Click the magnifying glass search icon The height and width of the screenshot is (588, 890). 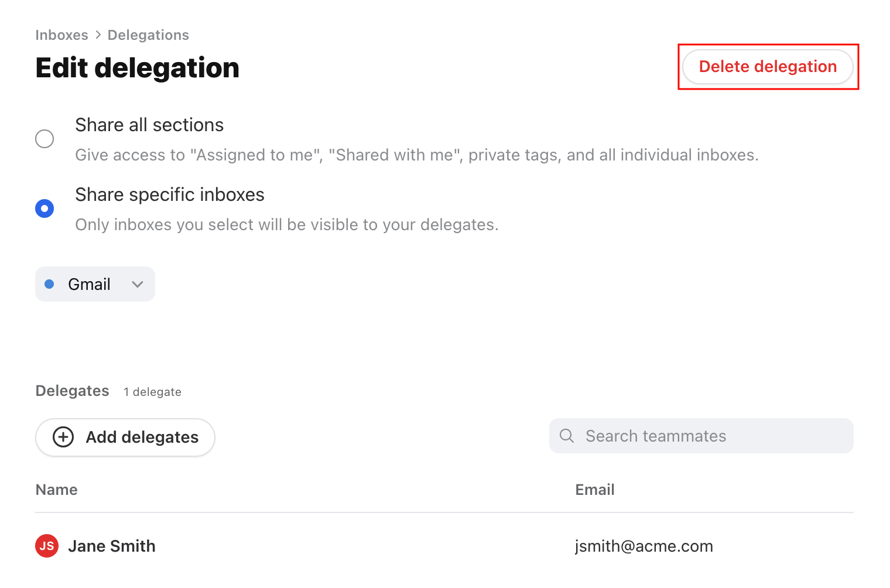pyautogui.click(x=567, y=436)
